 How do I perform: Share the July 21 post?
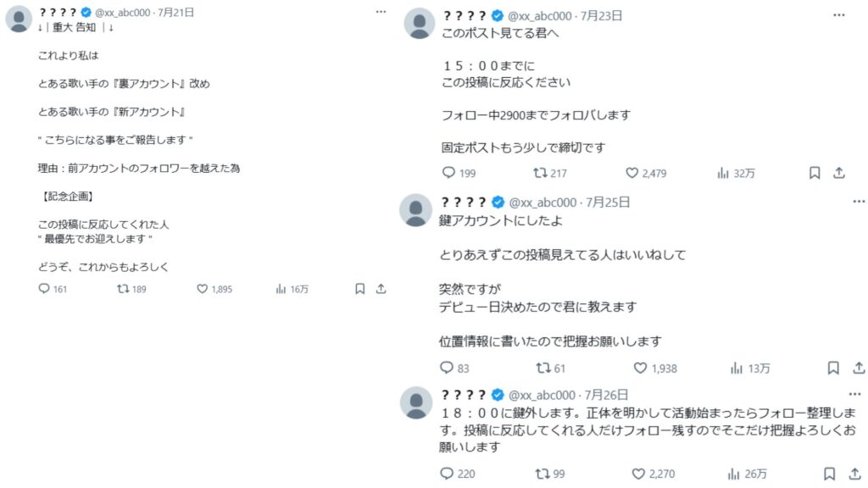(381, 289)
